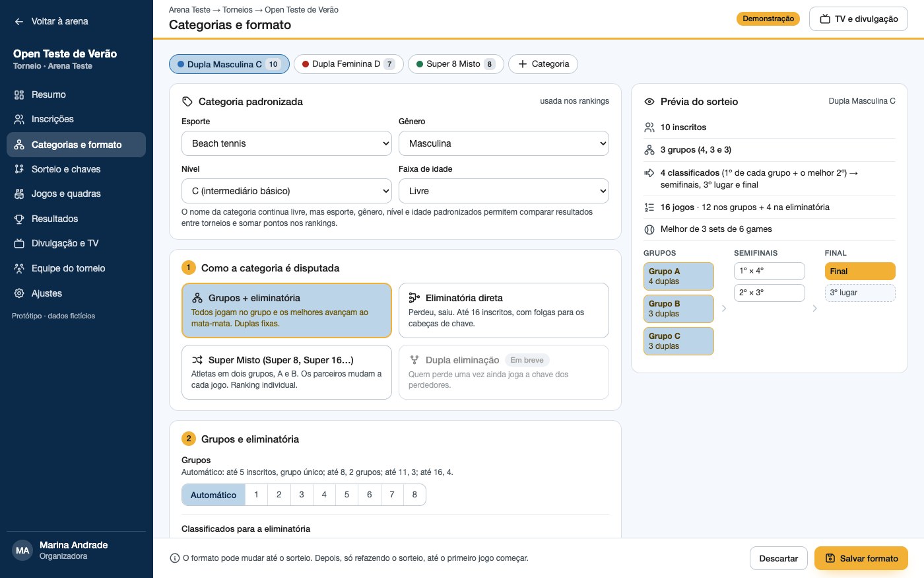Viewport: 924px width, 578px height.
Task: Open the Esporte dropdown showing Beach tennis
Action: pyautogui.click(x=286, y=143)
